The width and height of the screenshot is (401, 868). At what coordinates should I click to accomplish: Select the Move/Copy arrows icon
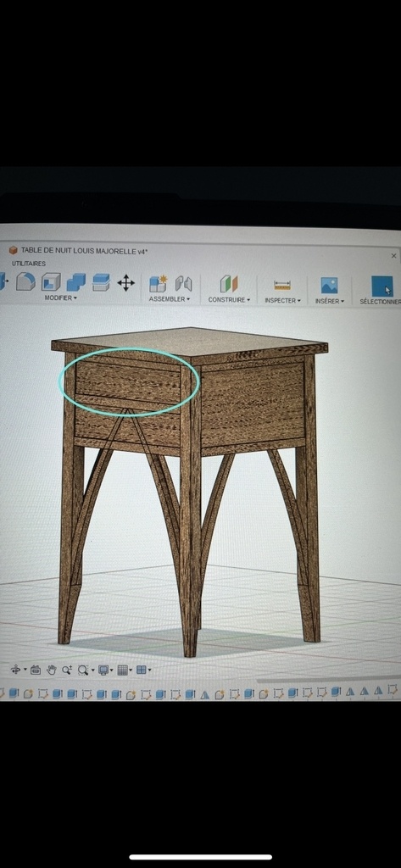click(x=125, y=283)
